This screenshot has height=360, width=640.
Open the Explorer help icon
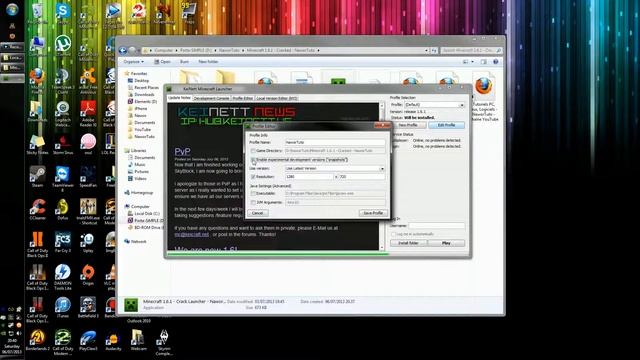[496, 62]
